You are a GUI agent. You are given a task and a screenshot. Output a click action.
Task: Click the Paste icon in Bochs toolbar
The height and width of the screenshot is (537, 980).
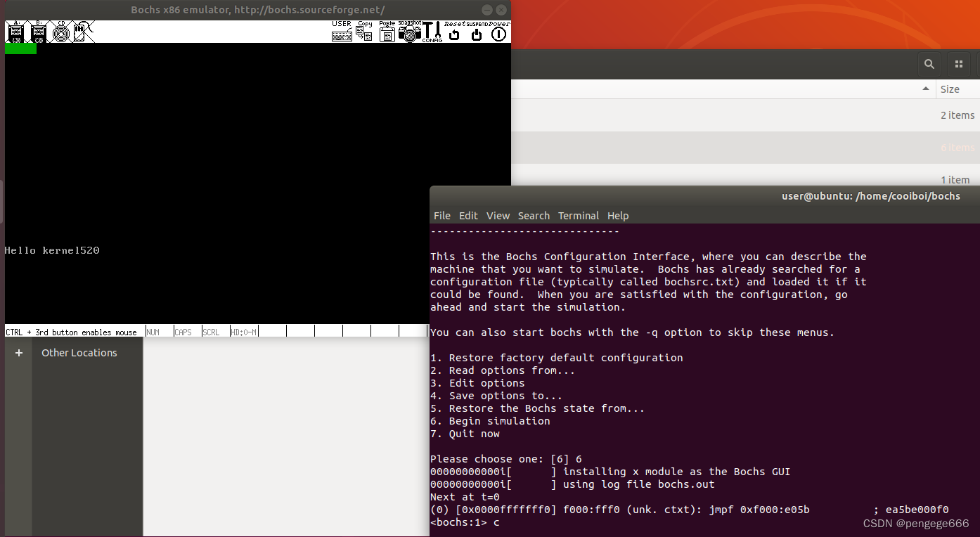(387, 32)
